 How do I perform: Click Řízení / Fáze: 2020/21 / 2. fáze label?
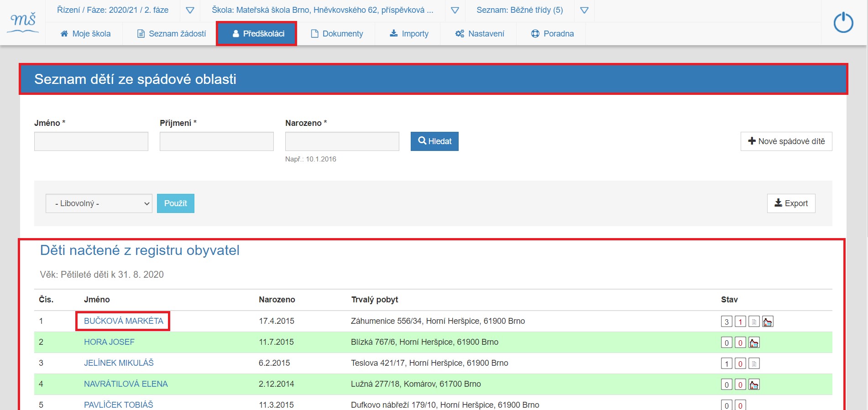113,10
